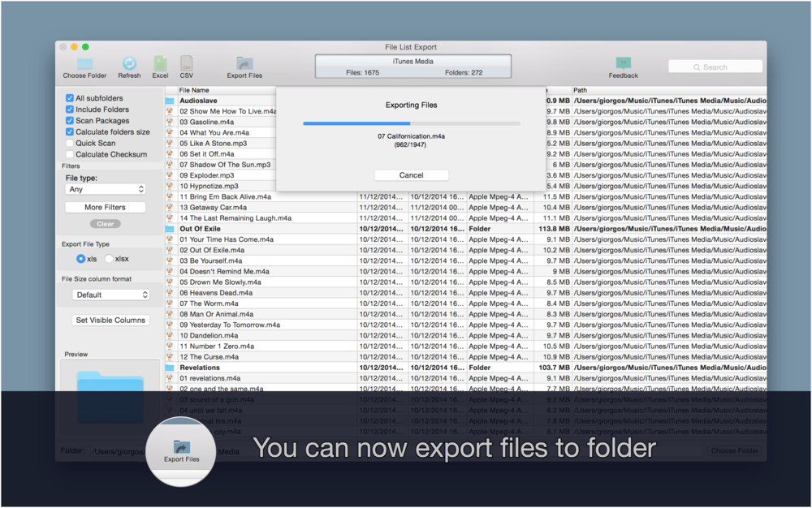Image resolution: width=812 pixels, height=508 pixels.
Task: Enable Calculate Checksum option
Action: point(68,154)
